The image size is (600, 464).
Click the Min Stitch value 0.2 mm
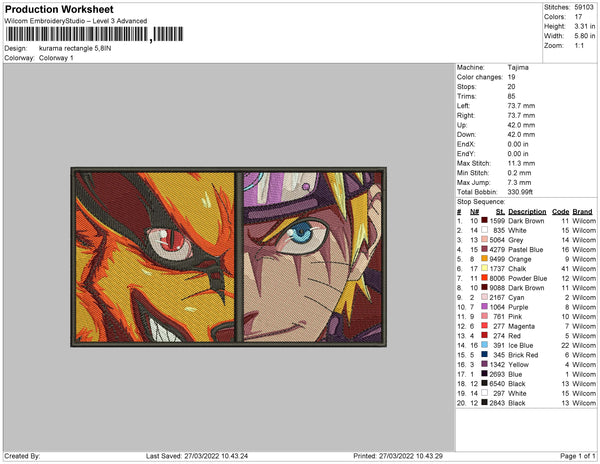point(519,173)
